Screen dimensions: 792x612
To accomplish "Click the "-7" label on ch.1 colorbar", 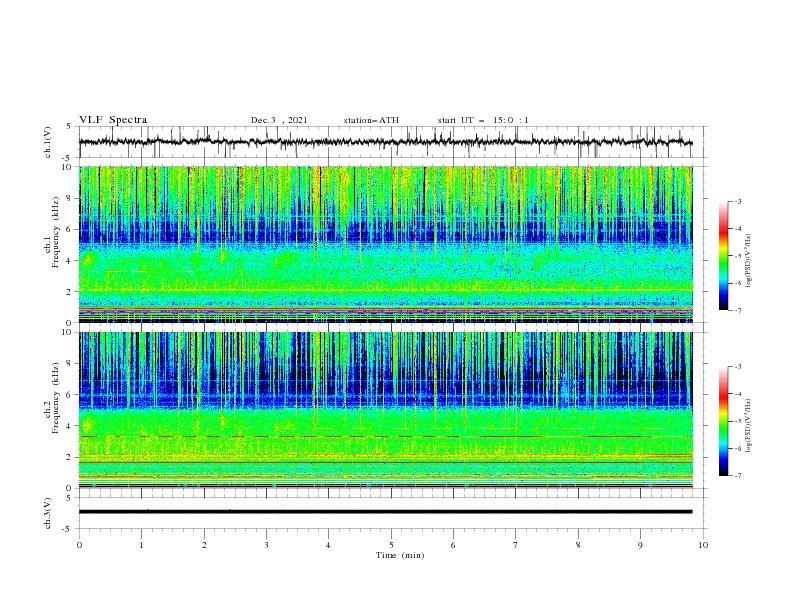I will click(x=738, y=310).
